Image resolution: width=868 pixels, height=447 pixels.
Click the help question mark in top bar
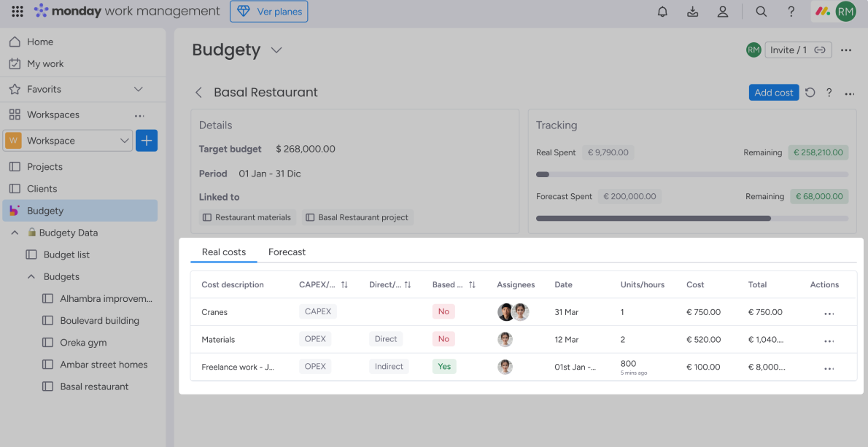(x=791, y=12)
